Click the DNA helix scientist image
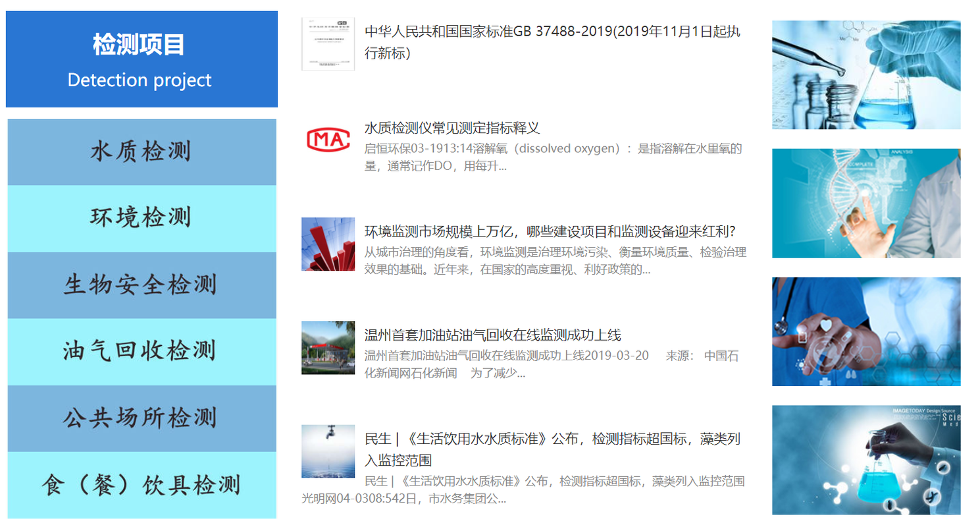The width and height of the screenshot is (980, 527). tap(865, 203)
